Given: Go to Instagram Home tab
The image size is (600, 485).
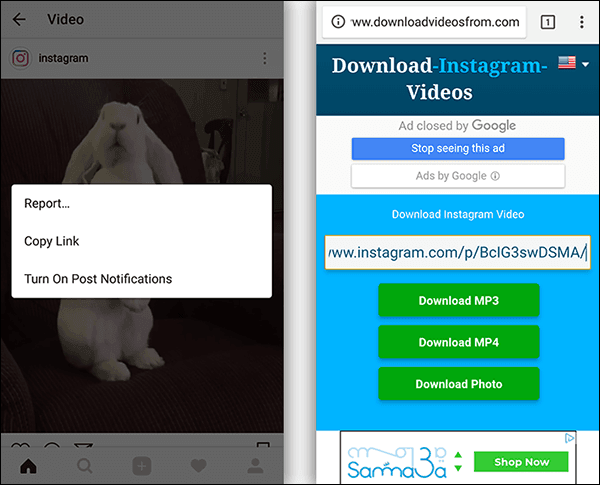Looking at the screenshot, I should click(28, 466).
